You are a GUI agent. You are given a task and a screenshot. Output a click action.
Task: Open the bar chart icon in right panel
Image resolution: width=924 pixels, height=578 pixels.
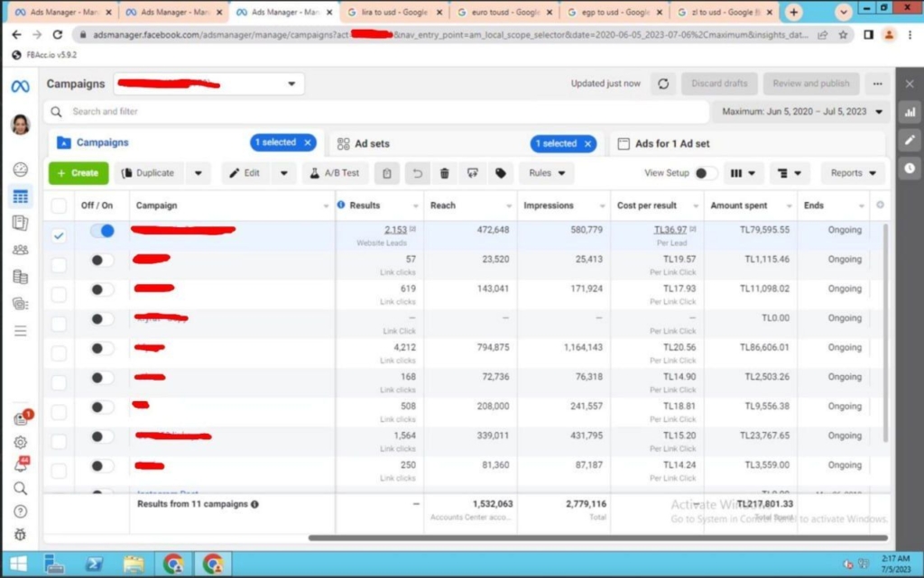[910, 114]
